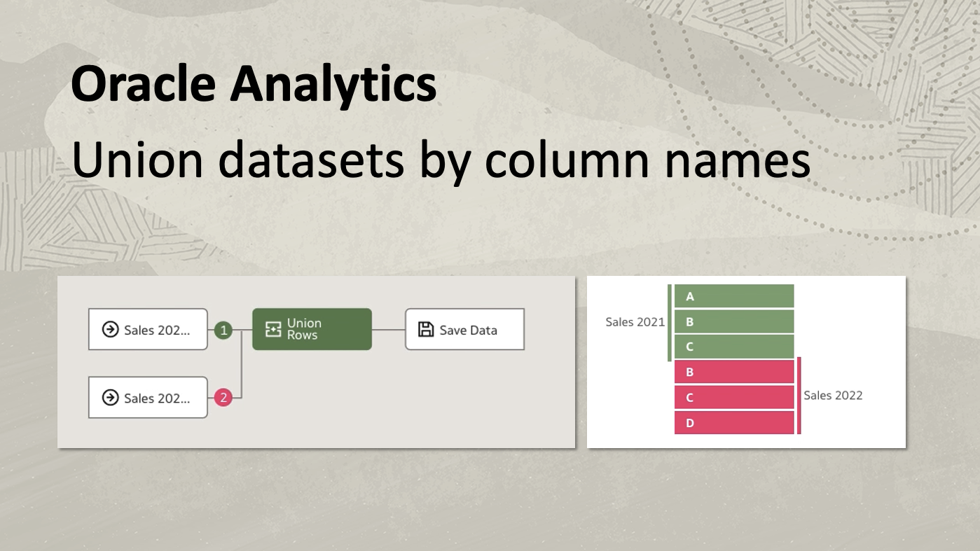Select the green input badge numbered 1
The image size is (980, 551).
pos(223,330)
